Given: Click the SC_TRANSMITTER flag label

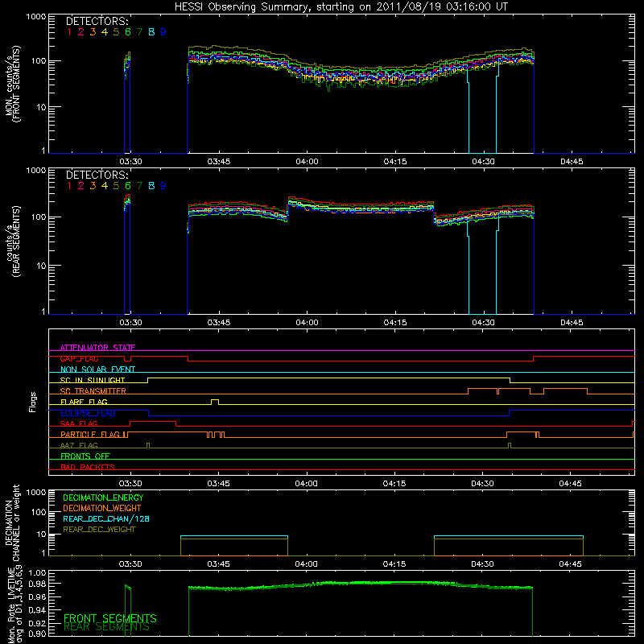Looking at the screenshot, I should 93,391.
